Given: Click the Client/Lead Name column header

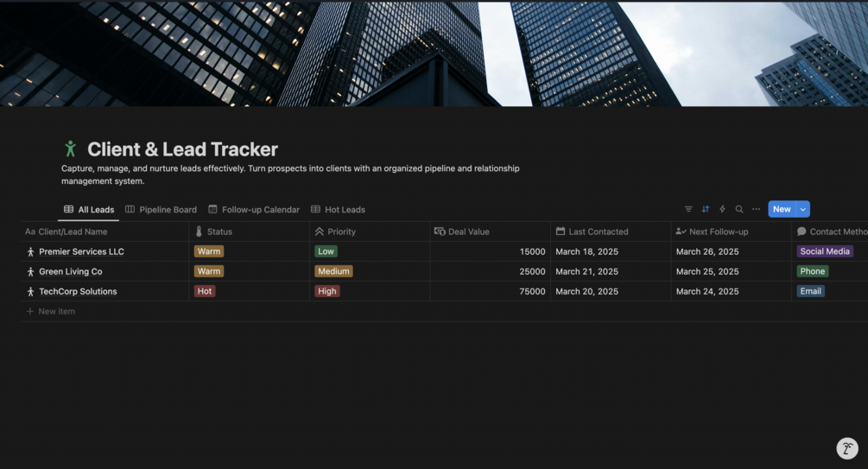Looking at the screenshot, I should (105, 231).
